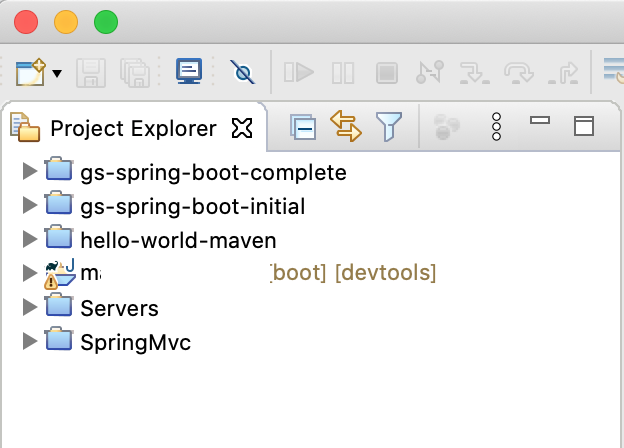Click the New wizard icon
Screen dimensions: 624x448
point(31,72)
